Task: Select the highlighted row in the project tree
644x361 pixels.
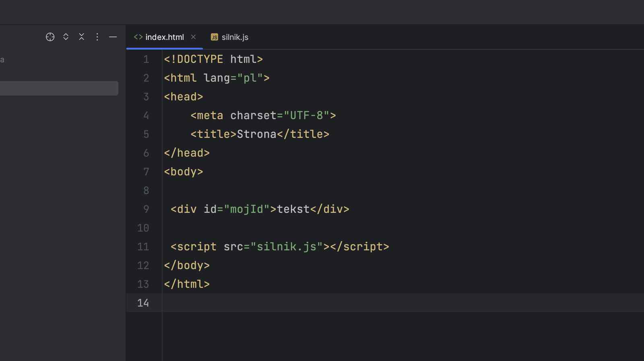Action: [x=59, y=88]
